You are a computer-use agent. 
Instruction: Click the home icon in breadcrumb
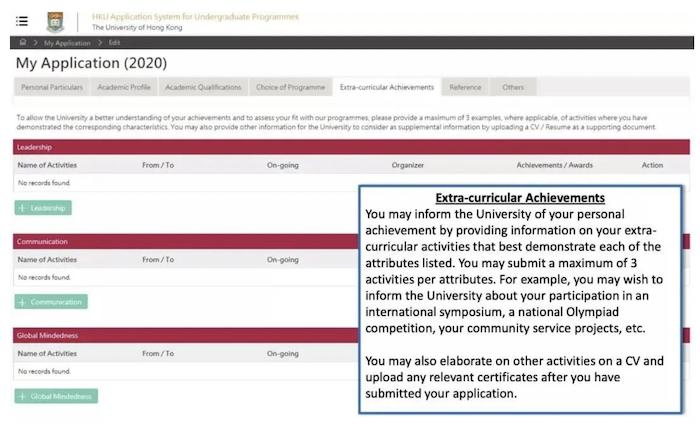pyautogui.click(x=22, y=43)
